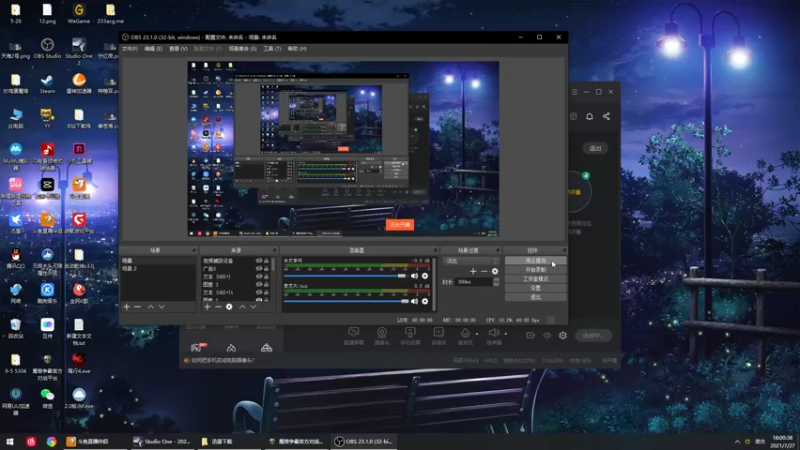Remove the transition with the 场景过渡 minus icon

484,271
